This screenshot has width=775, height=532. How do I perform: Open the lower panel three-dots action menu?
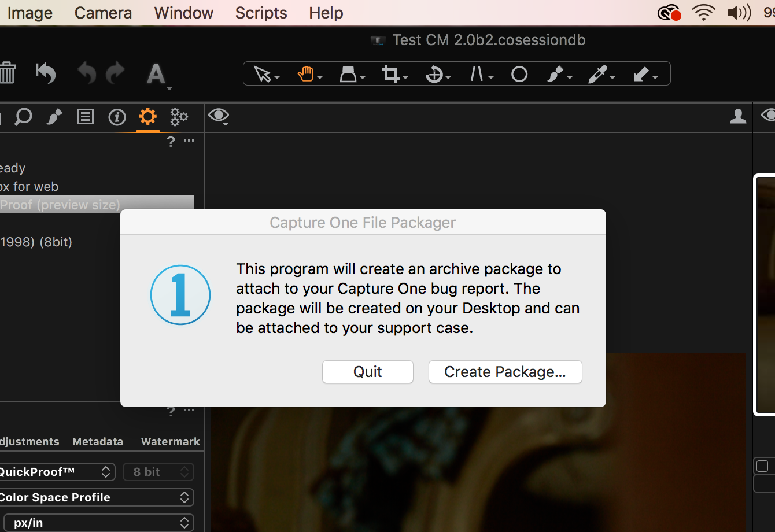pyautogui.click(x=189, y=411)
